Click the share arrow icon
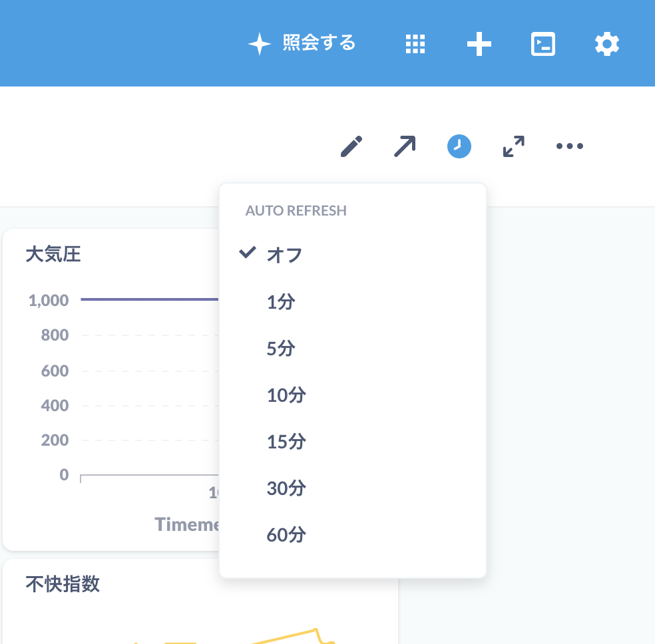Viewport: 655px width, 644px height. (x=405, y=146)
